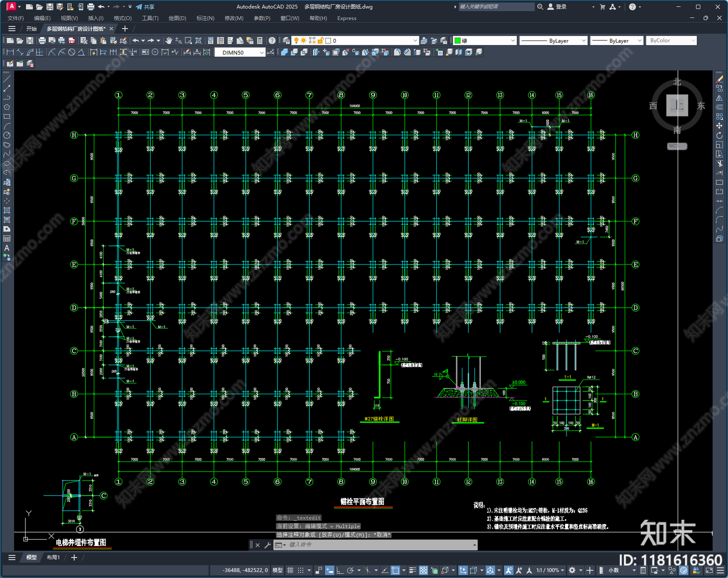728x578 pixels.
Task: Expand the layer dropdown showing layer 0
Action: coord(415,41)
